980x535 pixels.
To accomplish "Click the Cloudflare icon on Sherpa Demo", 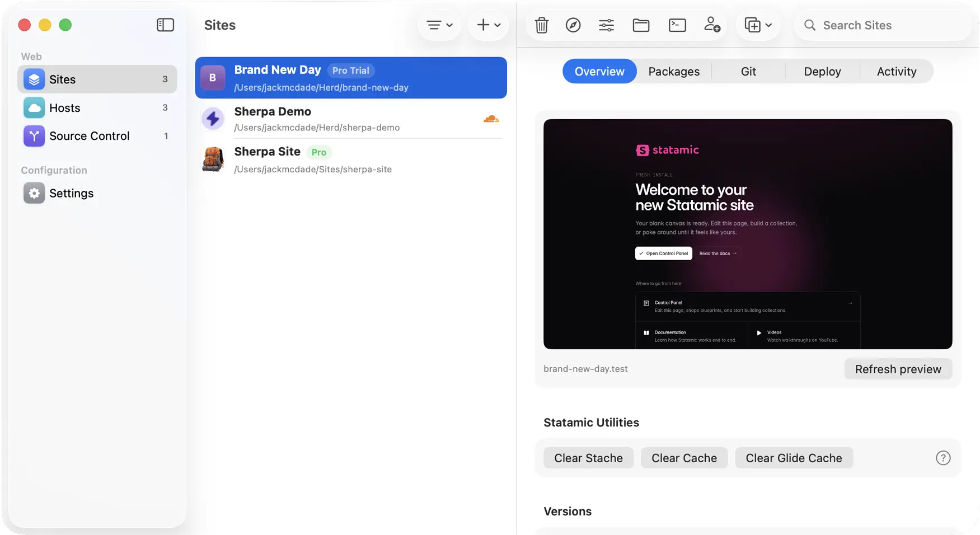I will coord(491,119).
